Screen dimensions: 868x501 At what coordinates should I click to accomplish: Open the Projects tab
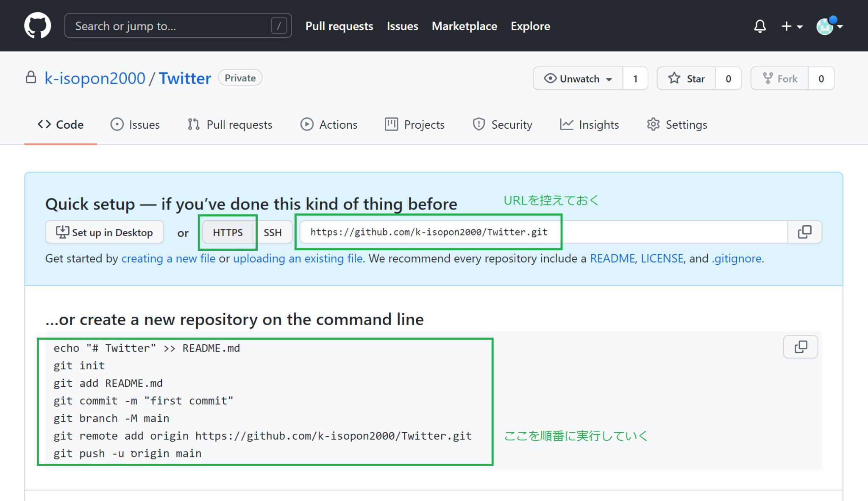click(x=415, y=125)
